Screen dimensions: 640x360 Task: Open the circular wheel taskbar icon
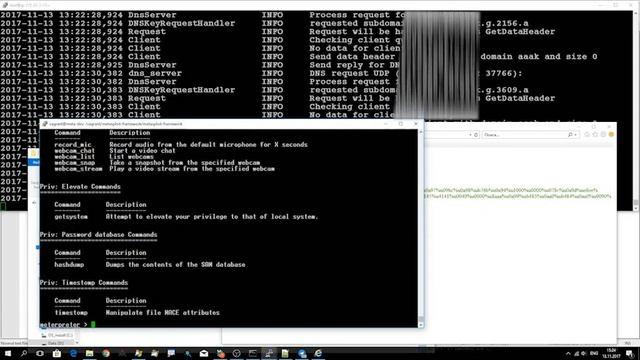236,353
